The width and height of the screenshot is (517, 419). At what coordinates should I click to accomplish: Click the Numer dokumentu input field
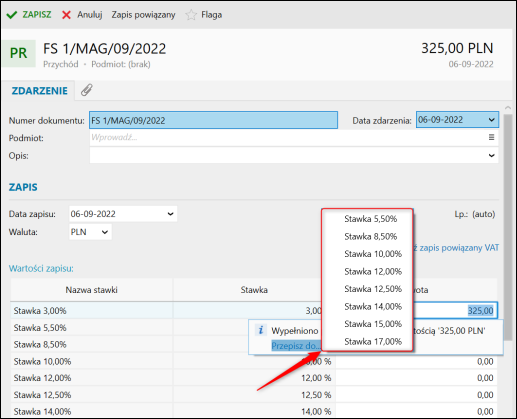[213, 120]
